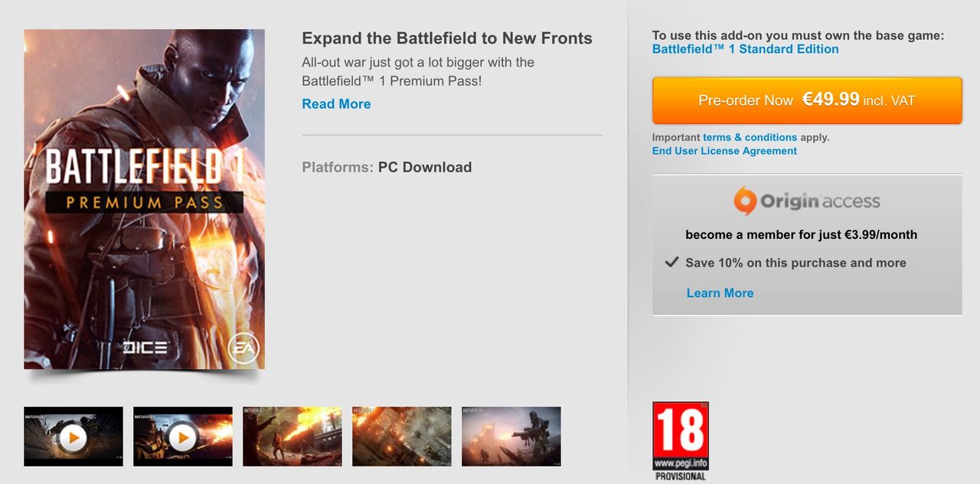
Task: Click the EA logo on the cover
Action: pyautogui.click(x=244, y=349)
